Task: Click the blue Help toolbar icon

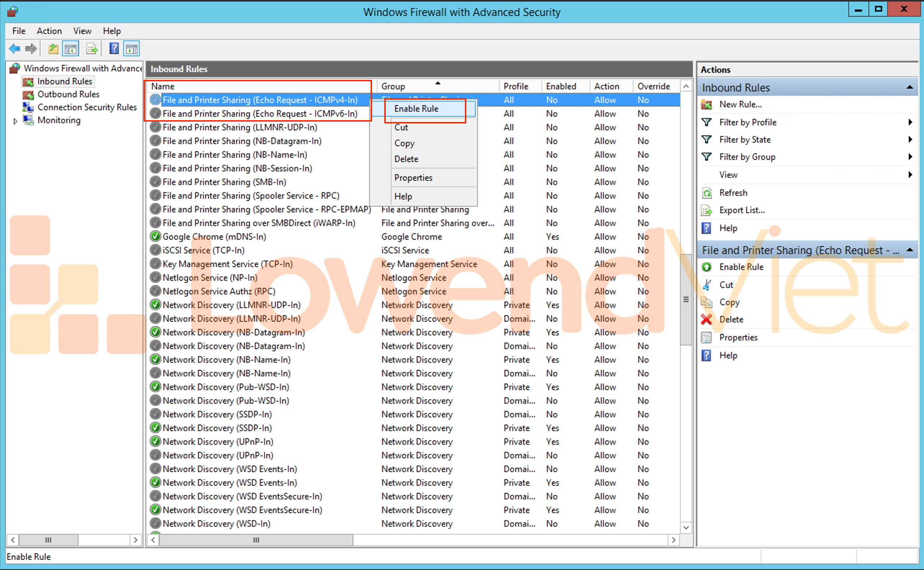Action: tap(114, 49)
